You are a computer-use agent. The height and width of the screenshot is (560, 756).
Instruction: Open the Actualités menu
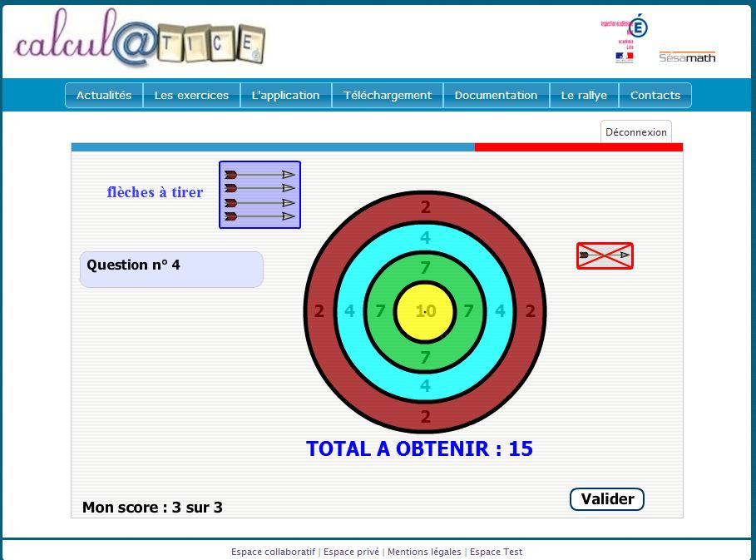[104, 96]
